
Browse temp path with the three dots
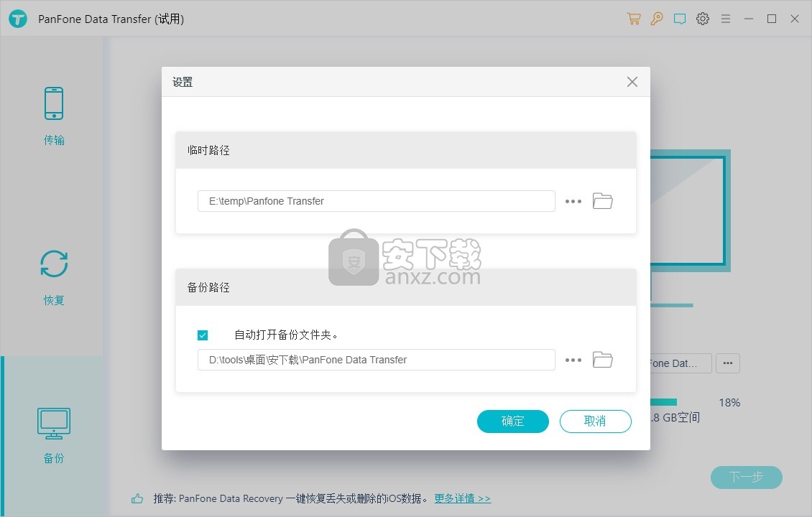[x=573, y=201]
